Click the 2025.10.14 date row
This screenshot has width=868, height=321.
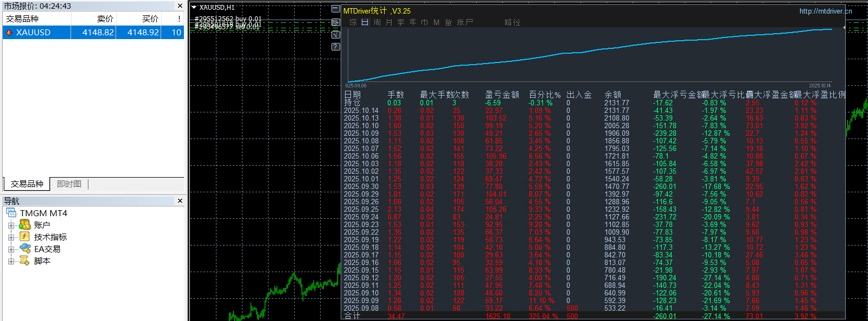pyautogui.click(x=361, y=110)
